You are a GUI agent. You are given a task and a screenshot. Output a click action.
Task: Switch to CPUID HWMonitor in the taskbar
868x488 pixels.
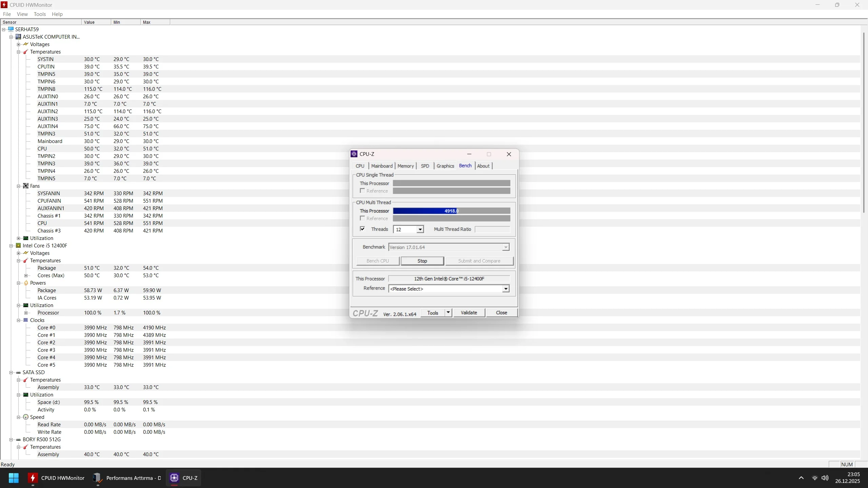56,478
